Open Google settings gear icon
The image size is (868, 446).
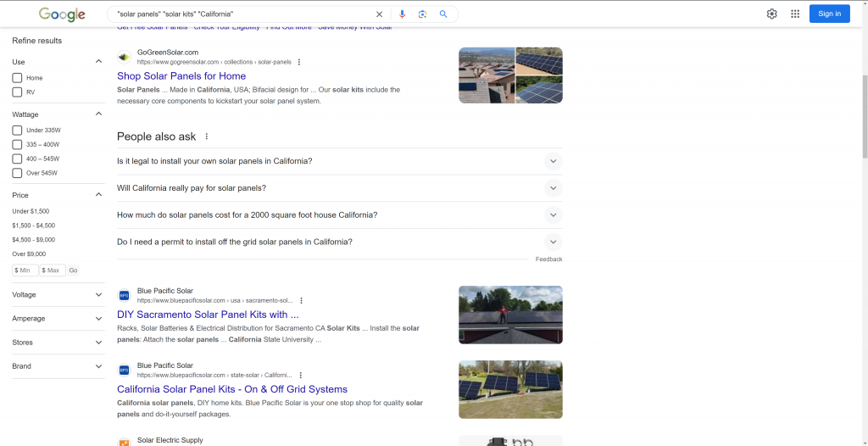(x=771, y=14)
